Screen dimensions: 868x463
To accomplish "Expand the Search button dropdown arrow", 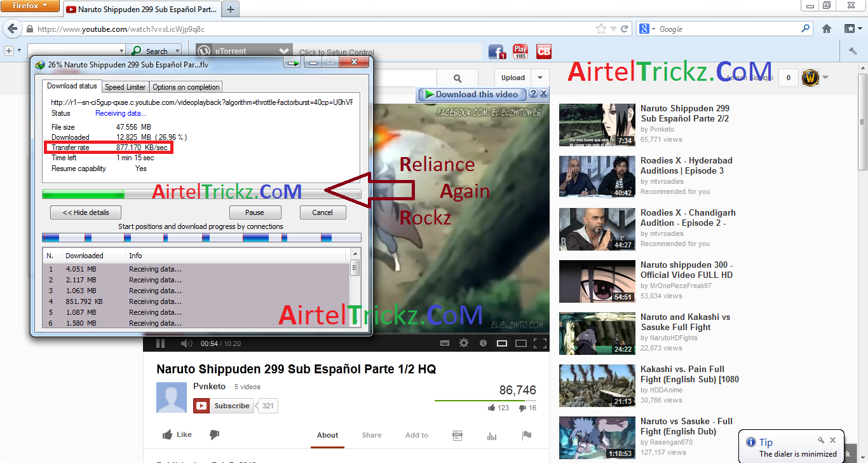I will [x=177, y=51].
